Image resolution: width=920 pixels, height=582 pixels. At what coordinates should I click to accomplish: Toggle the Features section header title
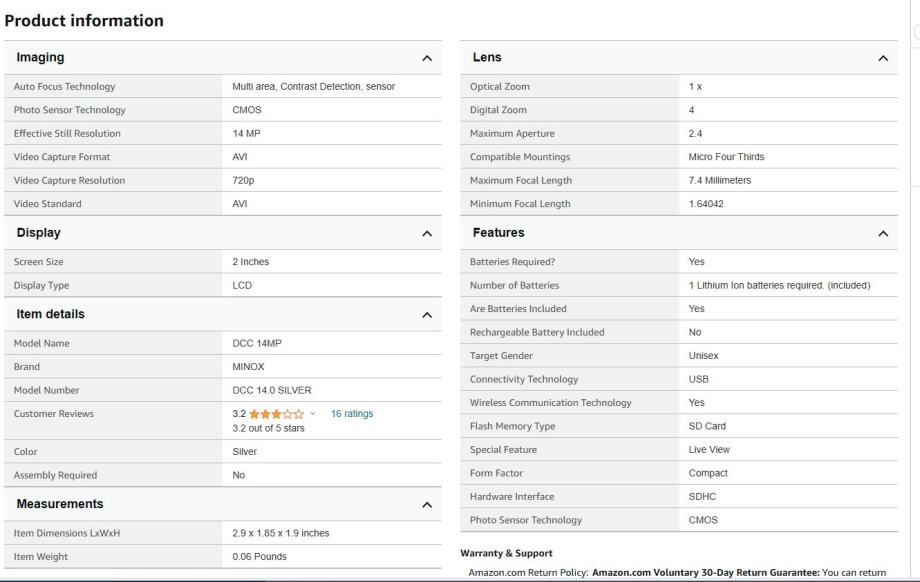click(498, 233)
